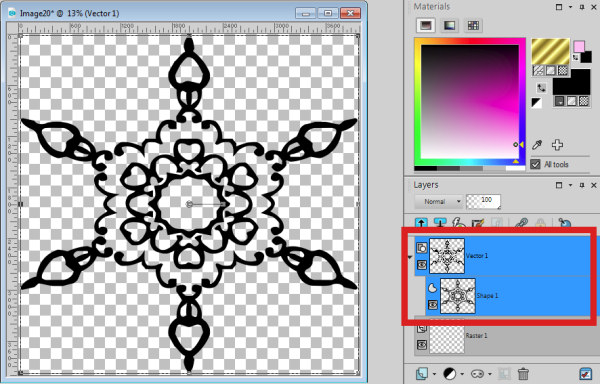Viewport: 600px width, 384px height.
Task: Toggle background texture button
Action: point(571,101)
